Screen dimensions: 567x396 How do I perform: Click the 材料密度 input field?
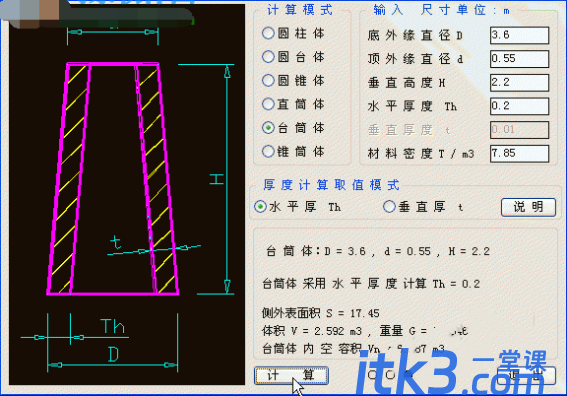pyautogui.click(x=519, y=154)
